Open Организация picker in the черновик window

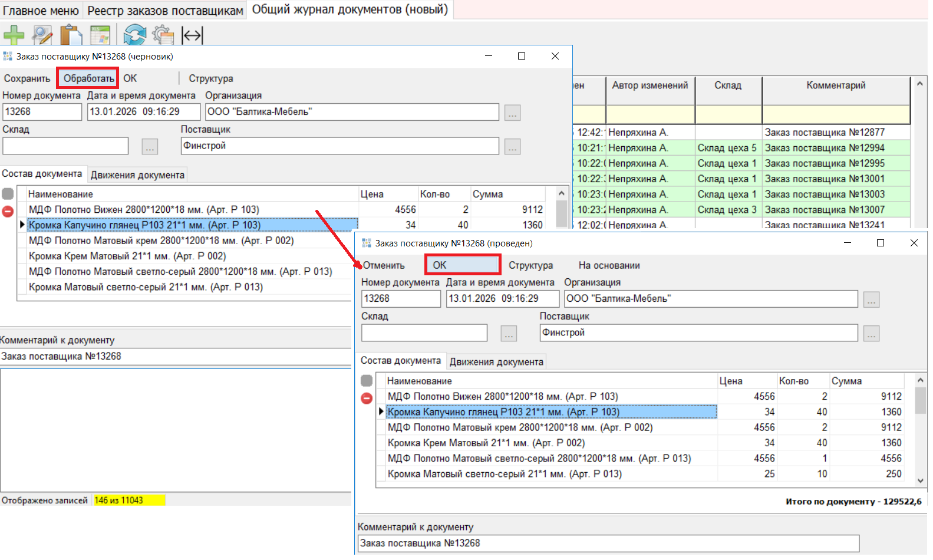tap(512, 113)
